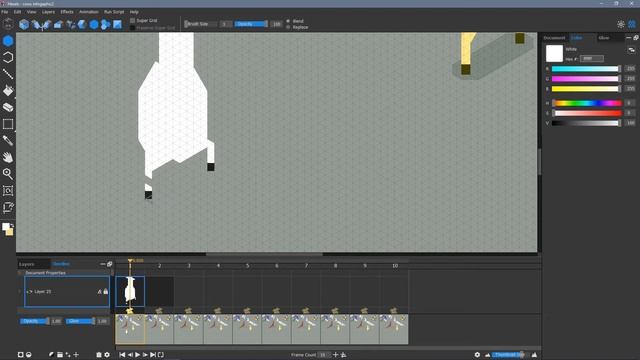Viewport: 640px width, 360px height.
Task: Select the Line tool
Action: 8,74
